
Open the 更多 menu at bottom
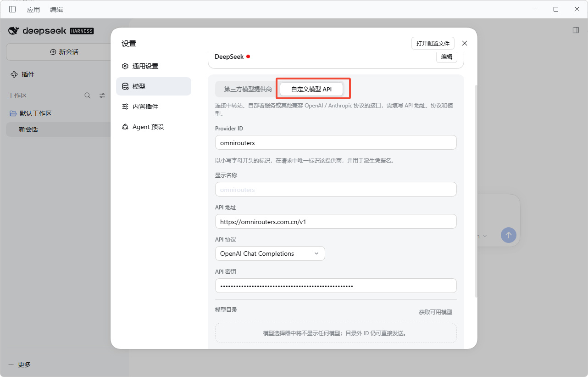20,365
